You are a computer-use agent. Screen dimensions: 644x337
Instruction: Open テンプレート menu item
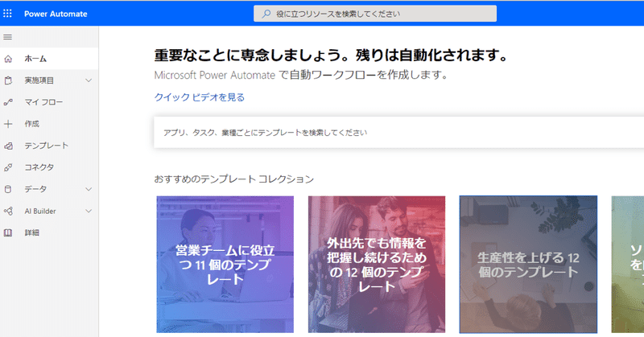tap(49, 146)
